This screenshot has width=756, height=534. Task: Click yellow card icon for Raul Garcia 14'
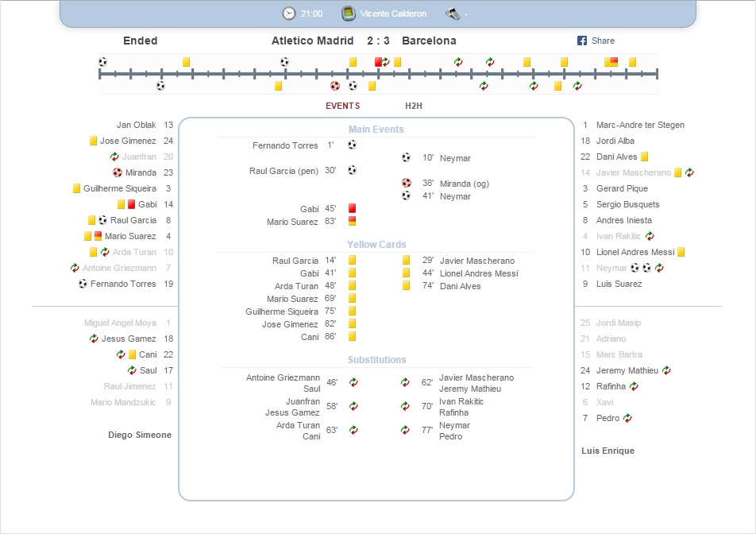[352, 260]
